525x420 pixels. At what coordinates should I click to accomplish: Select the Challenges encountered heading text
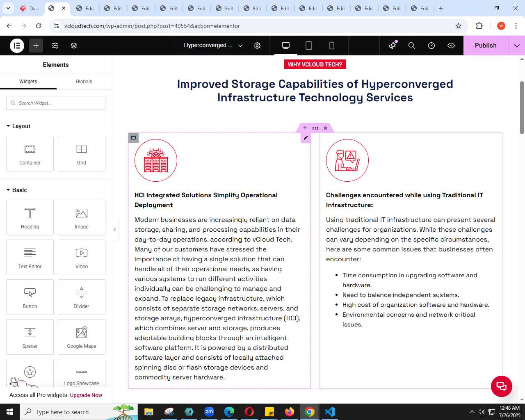click(x=404, y=200)
